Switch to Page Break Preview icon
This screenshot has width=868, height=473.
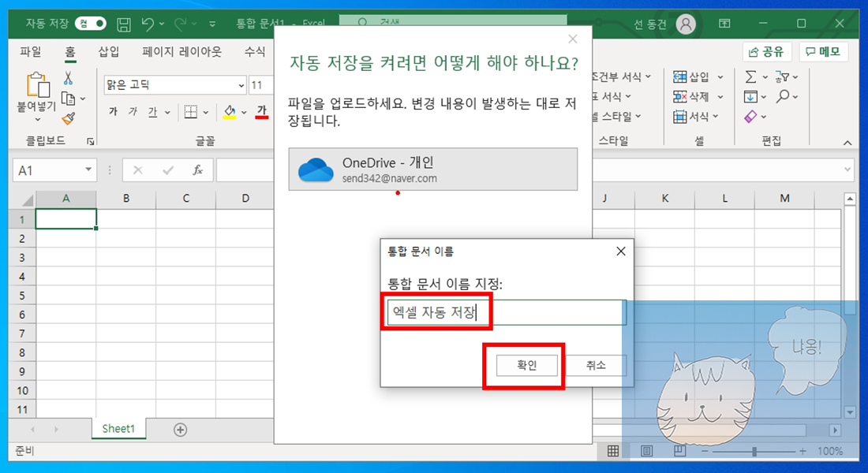coord(679,451)
